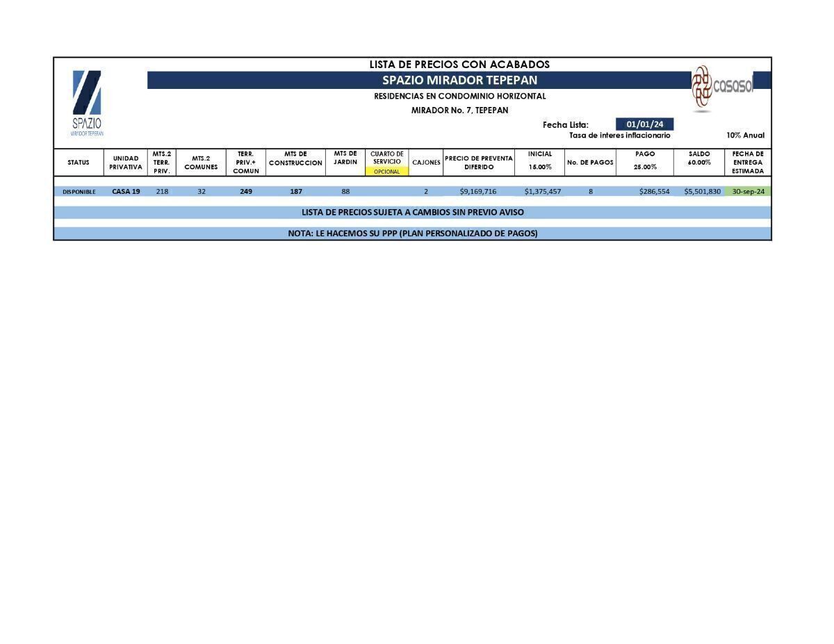
Task: Click 'Tasa de interes inflacionario' label
Action: pyautogui.click(x=620, y=135)
